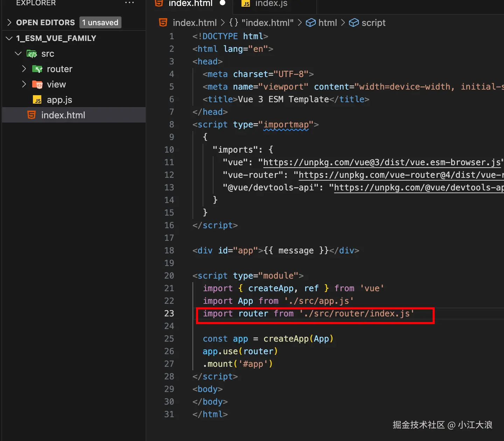The image size is (504, 441).
Task: Click the src folder icon
Action: point(32,54)
